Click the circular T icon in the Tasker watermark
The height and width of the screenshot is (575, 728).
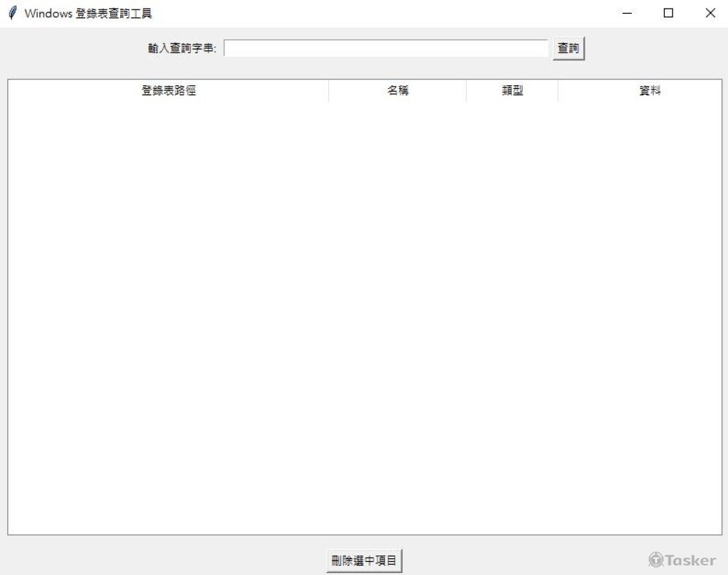click(656, 560)
